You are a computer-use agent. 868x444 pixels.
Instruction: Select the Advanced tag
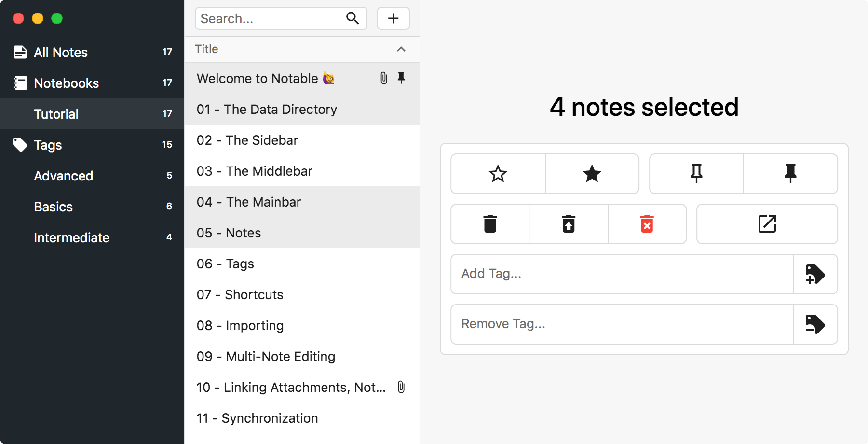(x=63, y=176)
